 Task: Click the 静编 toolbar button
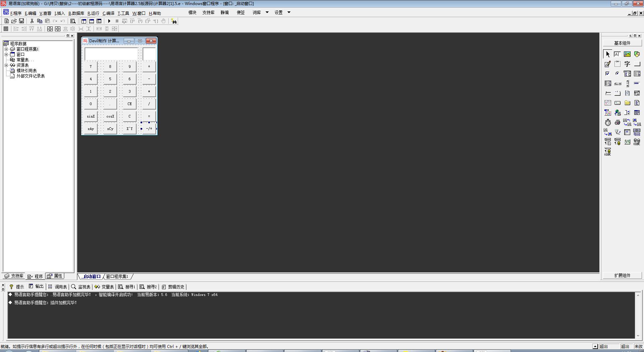point(225,12)
